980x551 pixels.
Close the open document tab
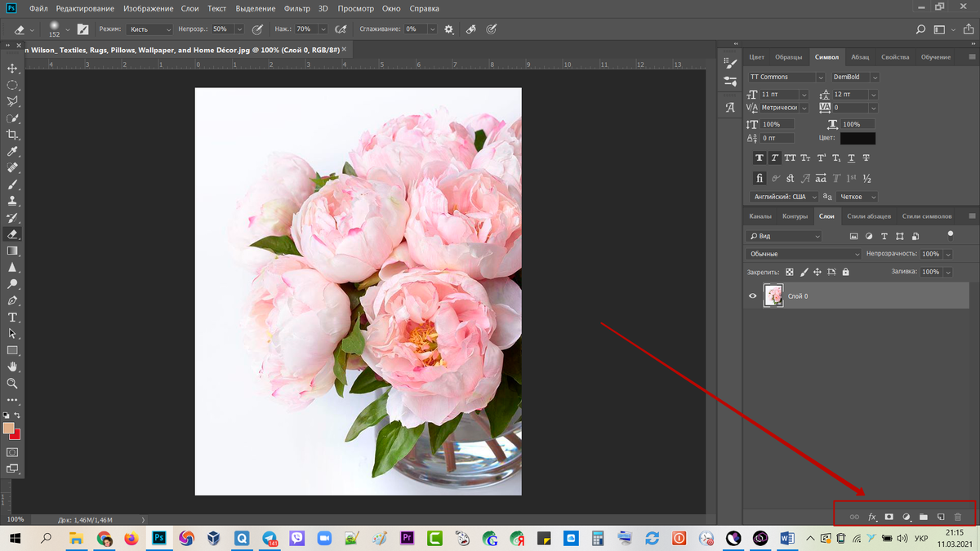click(x=344, y=50)
